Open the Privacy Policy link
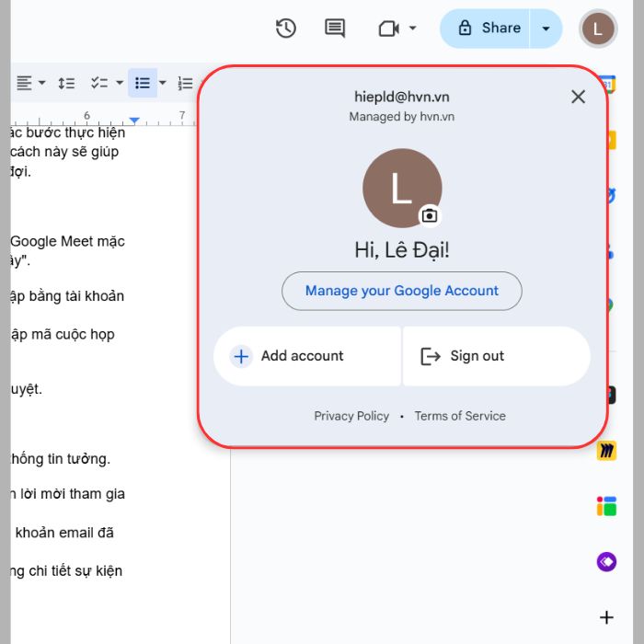The image size is (644, 644). [x=351, y=416]
